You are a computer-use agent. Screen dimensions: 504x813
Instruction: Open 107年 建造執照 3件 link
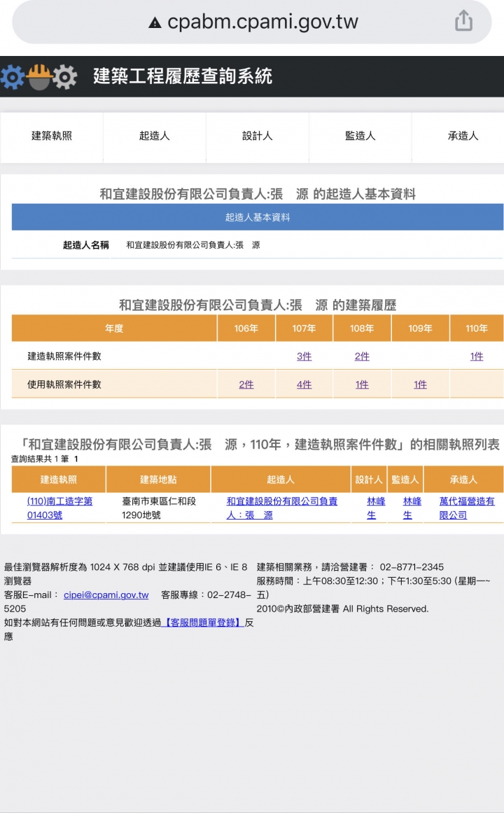click(304, 356)
